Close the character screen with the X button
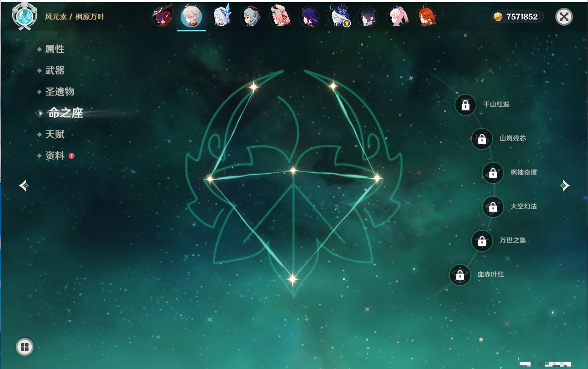 click(564, 17)
